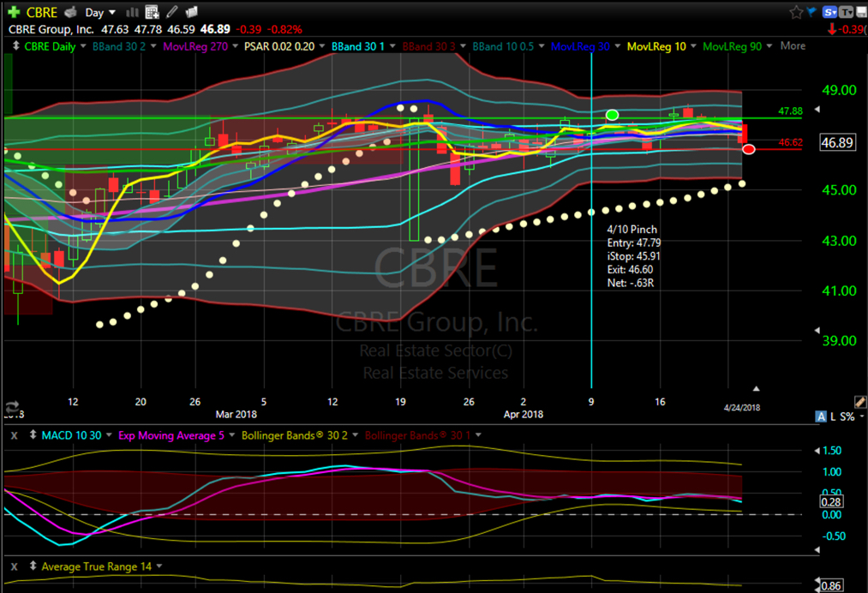The height and width of the screenshot is (593, 868).
Task: Click the 0.28 MACD value label
Action: coord(831,501)
